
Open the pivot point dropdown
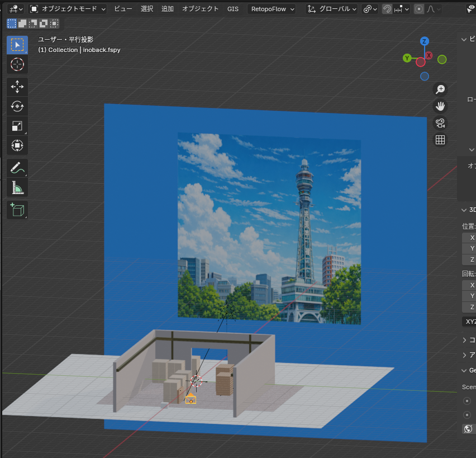pyautogui.click(x=370, y=9)
